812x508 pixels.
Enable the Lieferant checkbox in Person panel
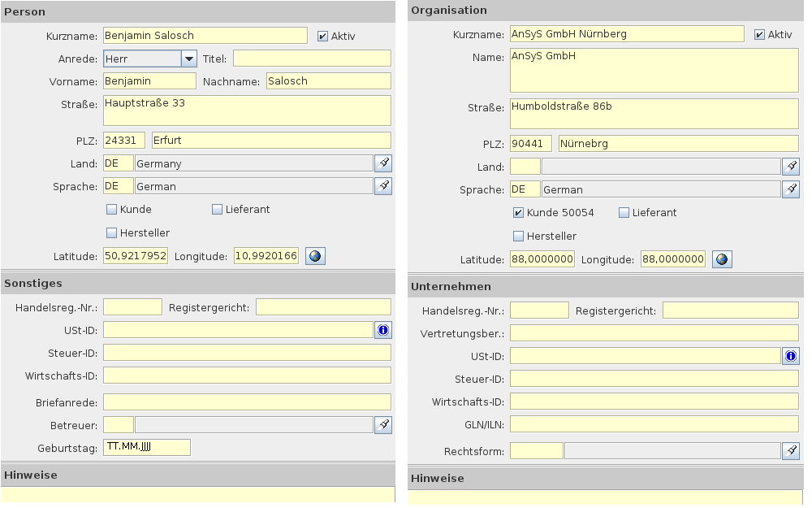click(217, 210)
